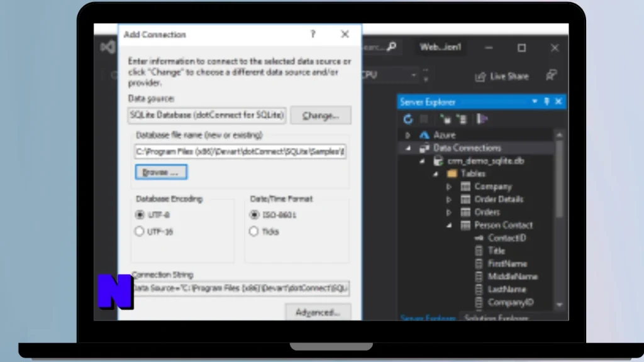Select the Person Contact table
The height and width of the screenshot is (362, 644).
[503, 225]
